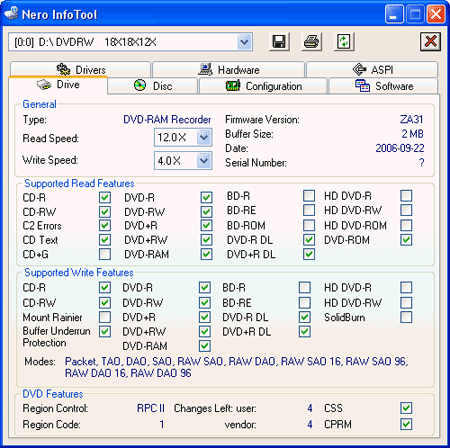Select the Drive tab
The width and height of the screenshot is (450, 448).
point(58,85)
